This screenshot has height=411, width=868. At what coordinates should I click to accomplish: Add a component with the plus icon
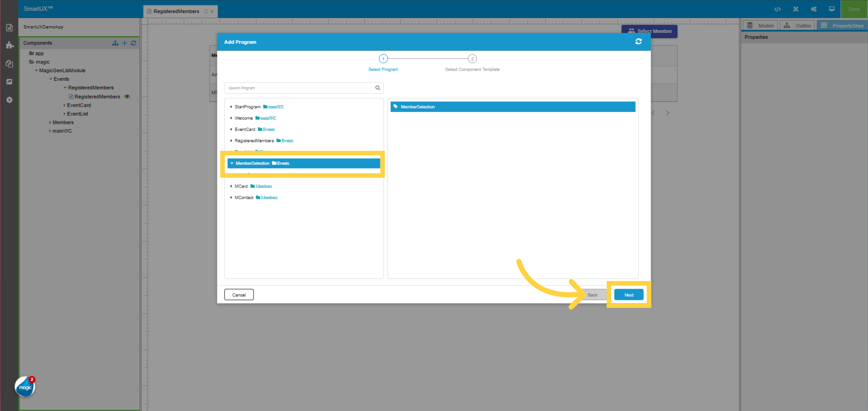pyautogui.click(x=124, y=43)
